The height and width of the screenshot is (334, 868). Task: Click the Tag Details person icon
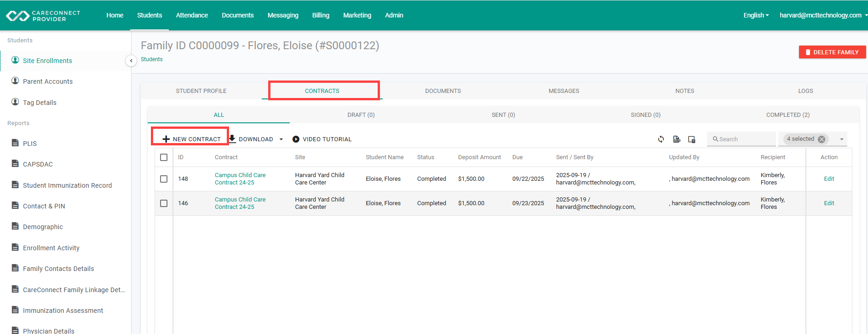[x=15, y=102]
